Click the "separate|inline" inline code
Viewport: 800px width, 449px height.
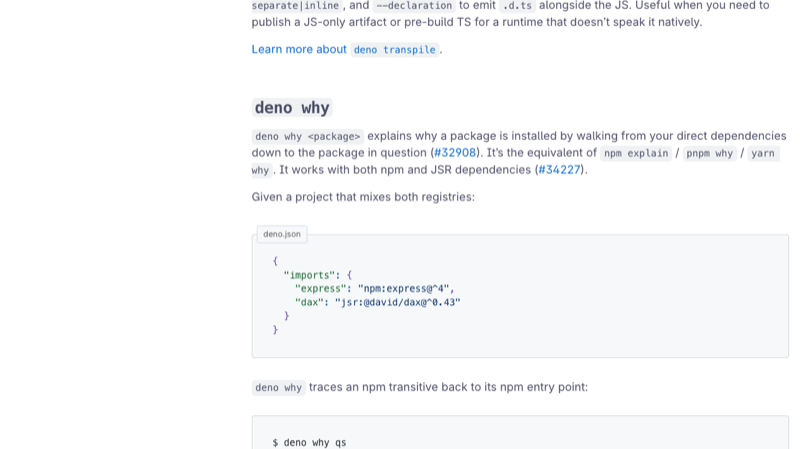click(x=295, y=6)
